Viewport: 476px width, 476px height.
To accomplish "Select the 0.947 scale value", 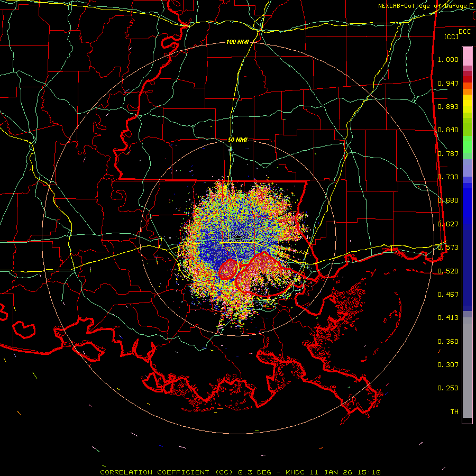I will pos(448,83).
